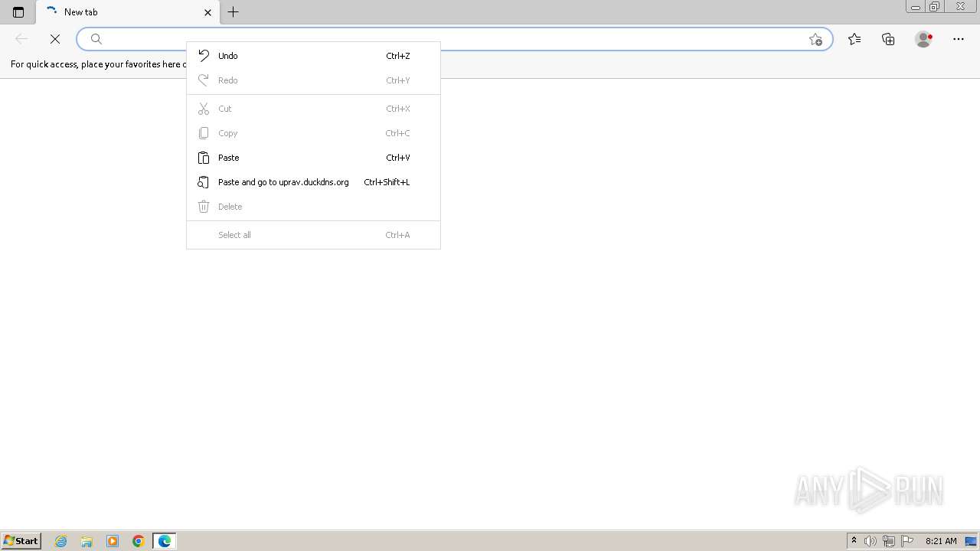Click inside the address bar field
This screenshot has width=980, height=551.
(x=454, y=39)
